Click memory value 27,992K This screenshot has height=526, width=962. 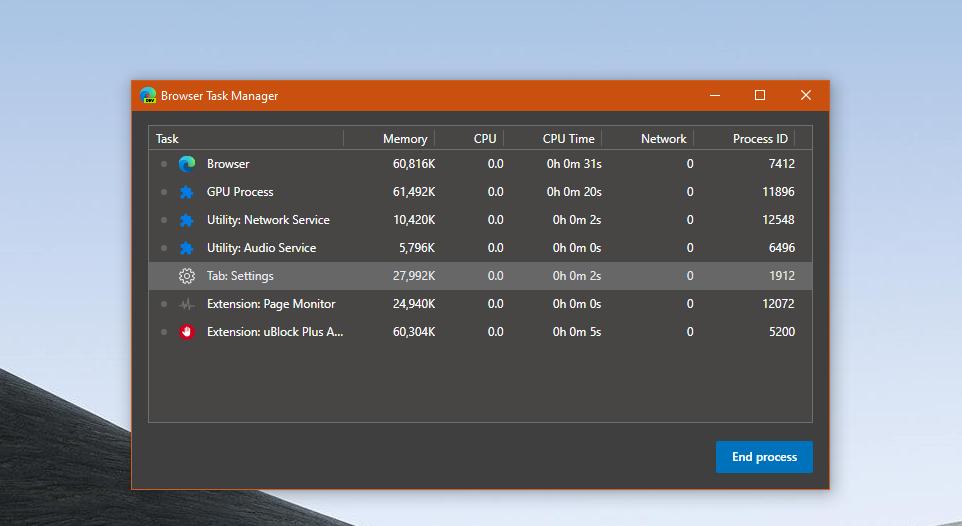click(414, 276)
